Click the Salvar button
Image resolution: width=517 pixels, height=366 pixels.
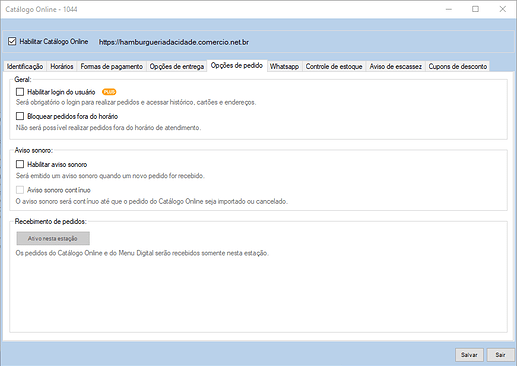(x=469, y=355)
